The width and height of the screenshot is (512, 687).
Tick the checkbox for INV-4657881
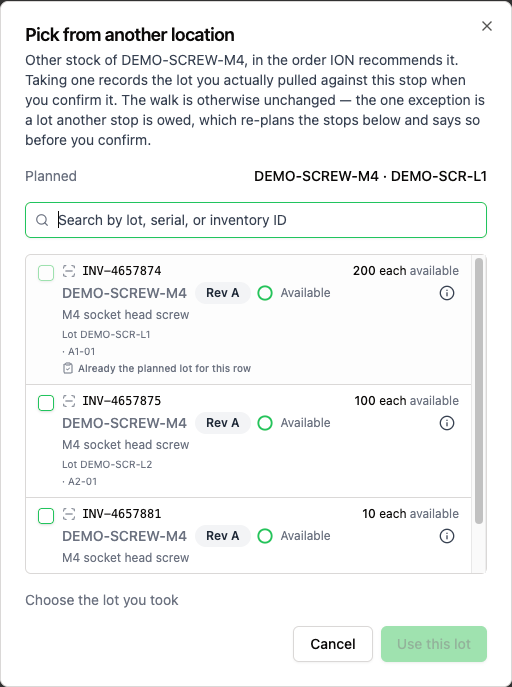click(x=46, y=516)
